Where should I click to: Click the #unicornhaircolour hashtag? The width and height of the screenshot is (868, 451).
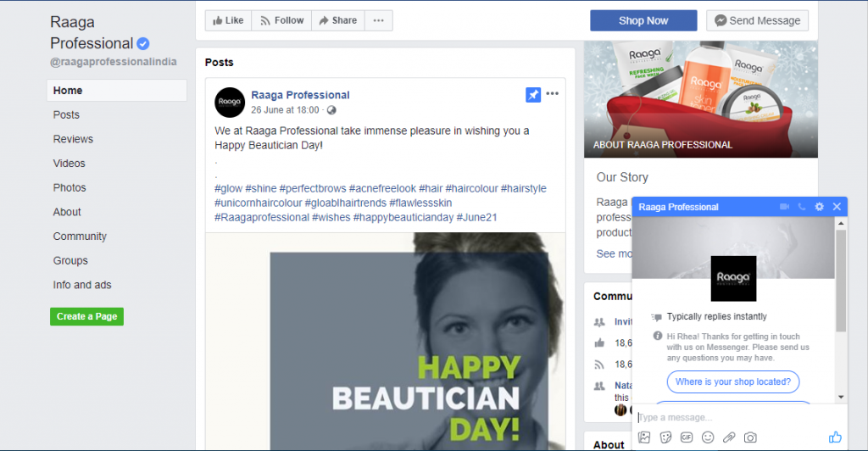259,203
